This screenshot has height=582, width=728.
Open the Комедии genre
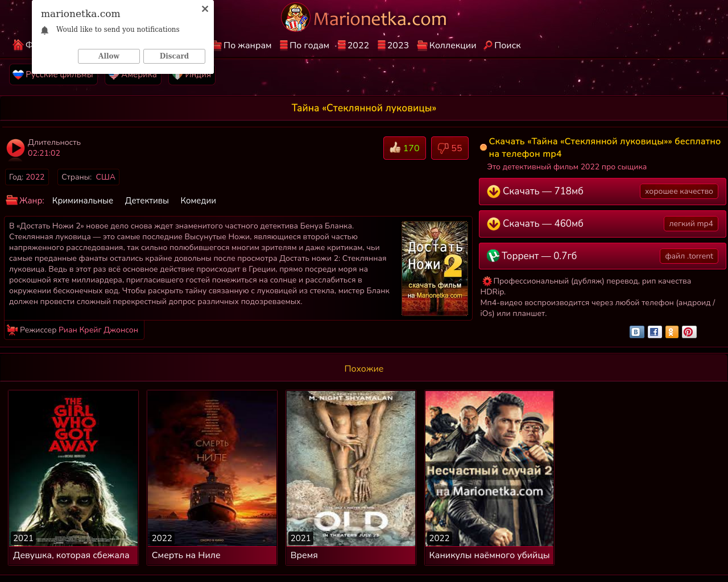[x=198, y=201]
